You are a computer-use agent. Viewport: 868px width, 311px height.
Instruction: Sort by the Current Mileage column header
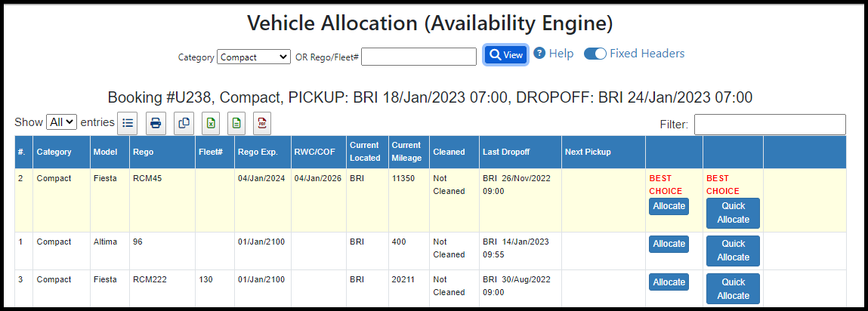point(409,152)
